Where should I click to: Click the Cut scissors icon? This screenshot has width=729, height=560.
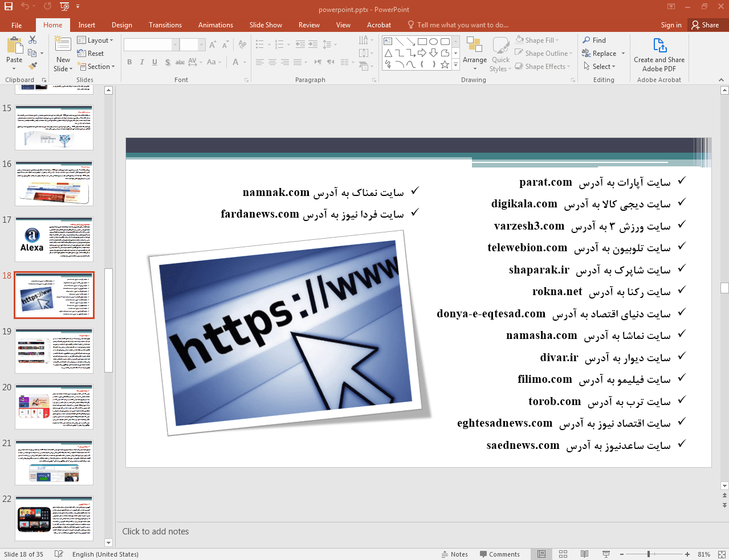32,40
